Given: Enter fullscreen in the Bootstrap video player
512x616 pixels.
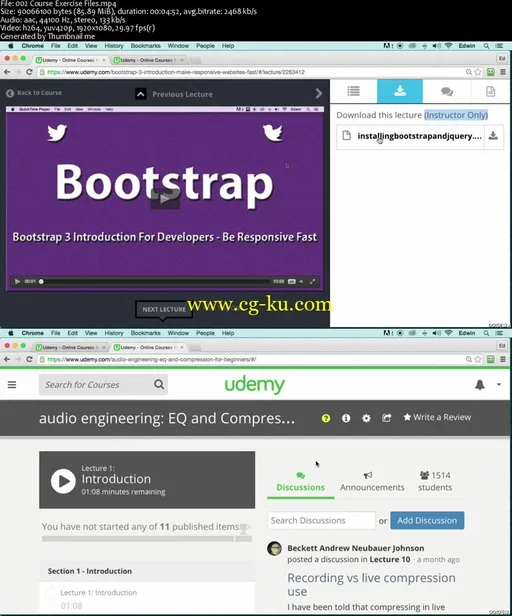Looking at the screenshot, I should pos(312,281).
